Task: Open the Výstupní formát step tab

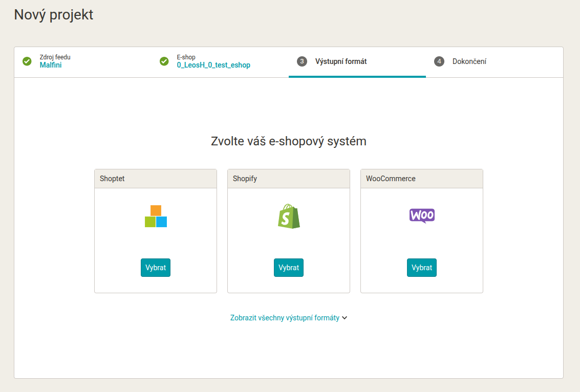Action: 357,62
